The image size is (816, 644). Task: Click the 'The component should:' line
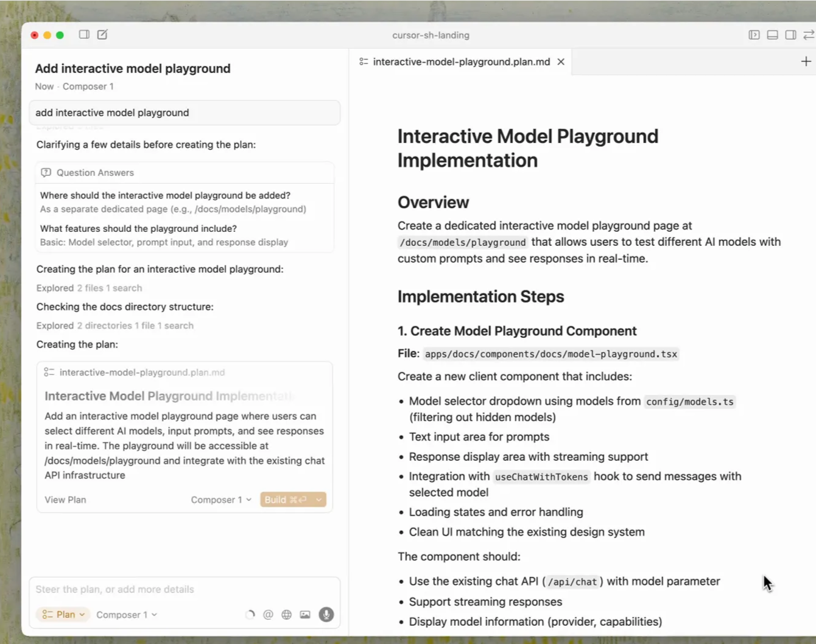coord(459,557)
